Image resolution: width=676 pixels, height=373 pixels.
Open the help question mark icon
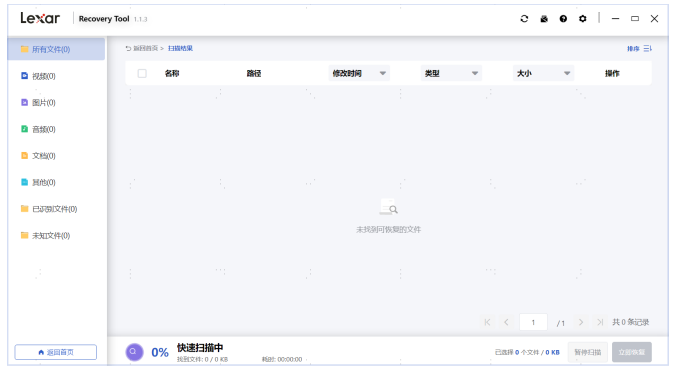coord(563,19)
